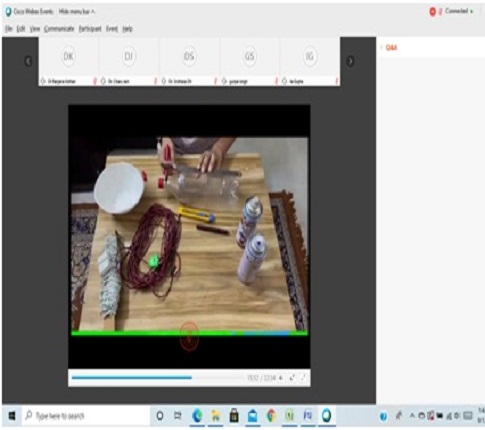Screen dimensions: 485x430
Task: Open the File menu
Action: [9, 29]
